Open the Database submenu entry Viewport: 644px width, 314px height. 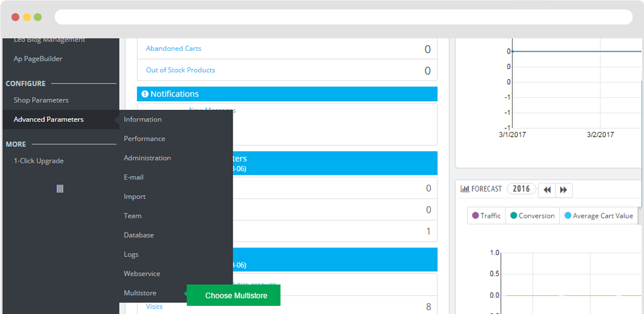tap(138, 235)
